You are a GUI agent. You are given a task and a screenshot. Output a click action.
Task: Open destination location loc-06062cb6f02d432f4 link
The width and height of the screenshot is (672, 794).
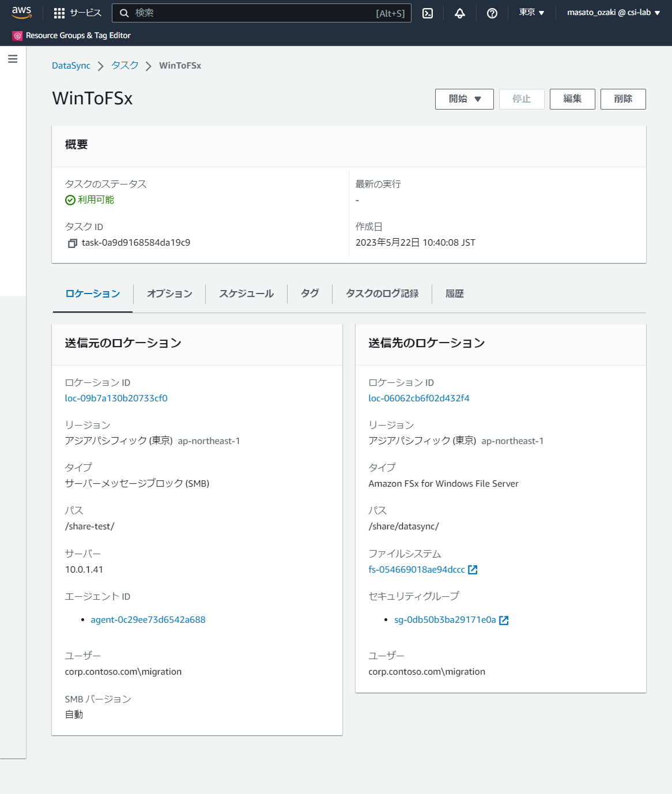tap(419, 398)
